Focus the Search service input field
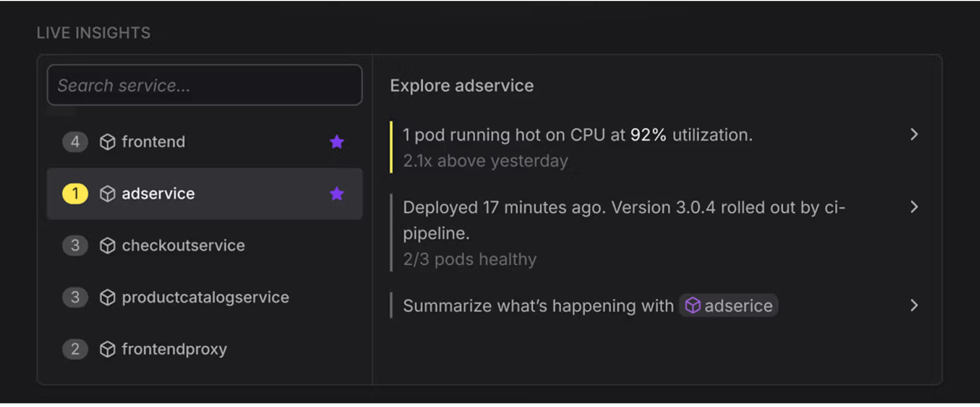This screenshot has height=407, width=980. pyautogui.click(x=204, y=85)
